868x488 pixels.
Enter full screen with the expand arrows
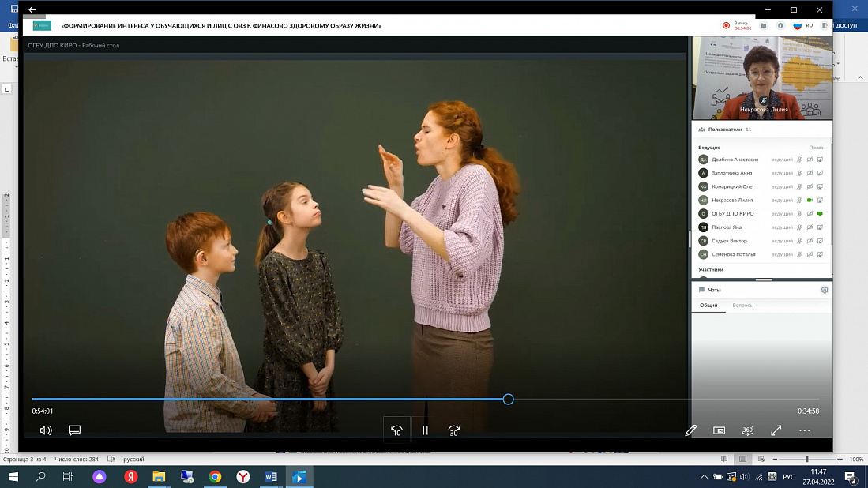tap(776, 430)
